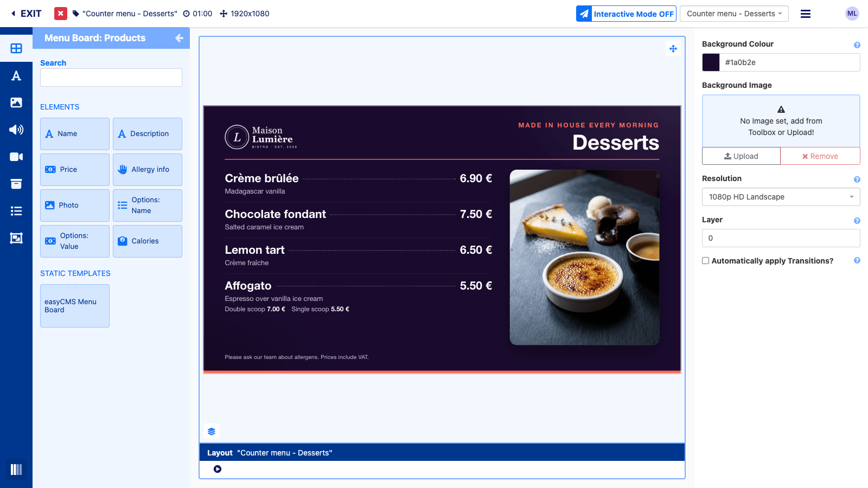The image size is (868, 488).
Task: Click the barcode-style icon at sidebar bottom
Action: (16, 470)
